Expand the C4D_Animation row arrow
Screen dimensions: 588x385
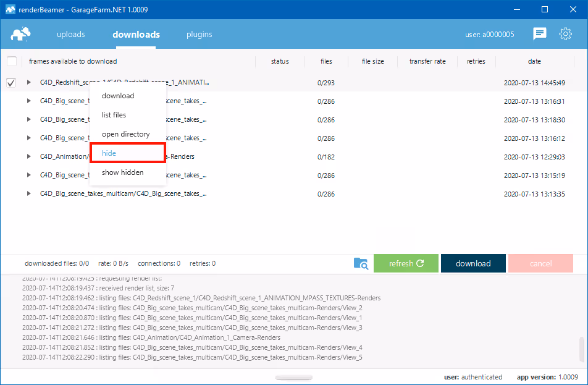(29, 156)
